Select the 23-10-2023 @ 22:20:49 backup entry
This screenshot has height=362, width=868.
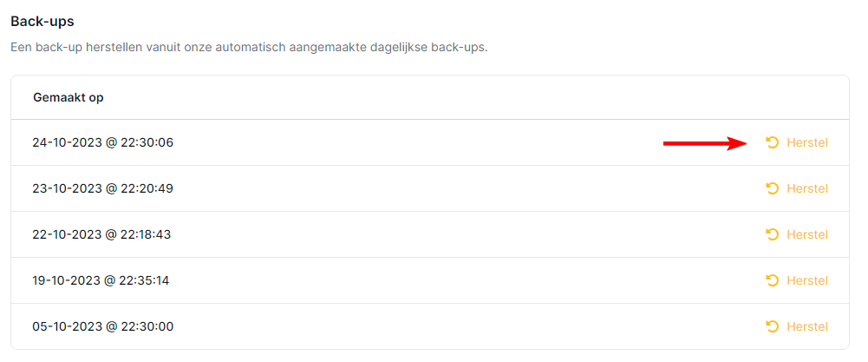tap(102, 188)
